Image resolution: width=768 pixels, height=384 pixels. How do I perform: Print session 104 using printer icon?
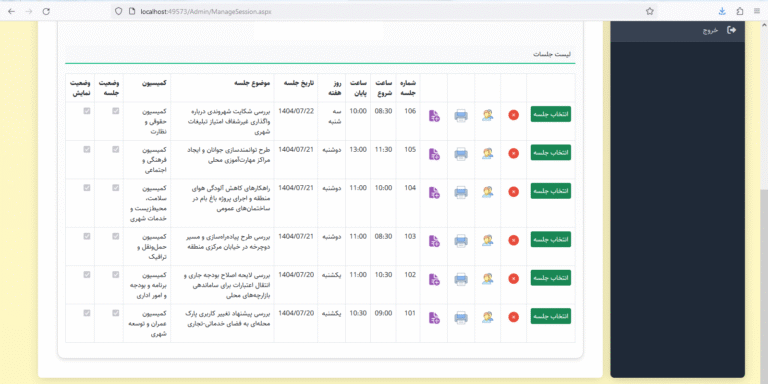(x=461, y=192)
